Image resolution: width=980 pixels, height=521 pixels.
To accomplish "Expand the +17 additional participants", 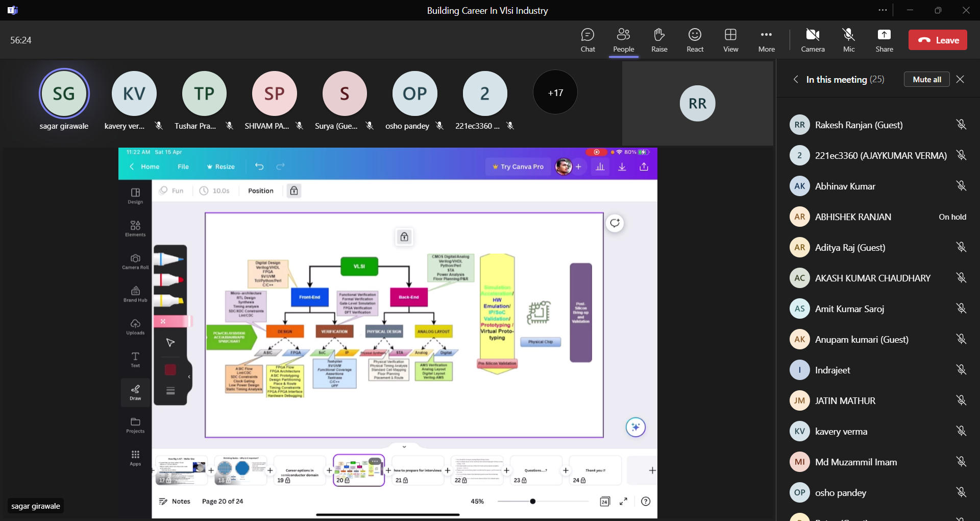I will [x=555, y=92].
